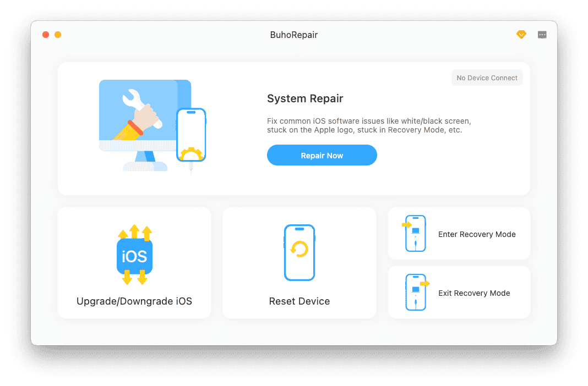588x386 pixels.
Task: Click the Reset Device phone icon
Action: pos(300,252)
